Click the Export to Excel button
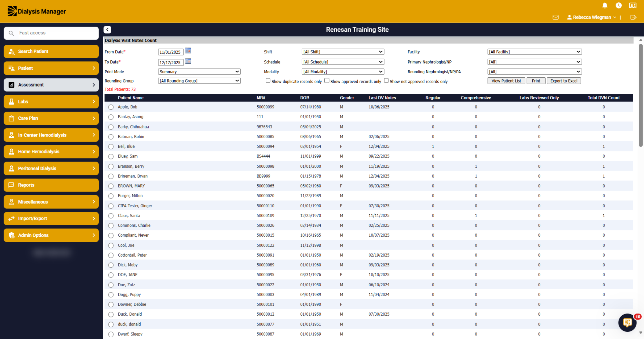Screen dimensions: 644x339 (564, 81)
